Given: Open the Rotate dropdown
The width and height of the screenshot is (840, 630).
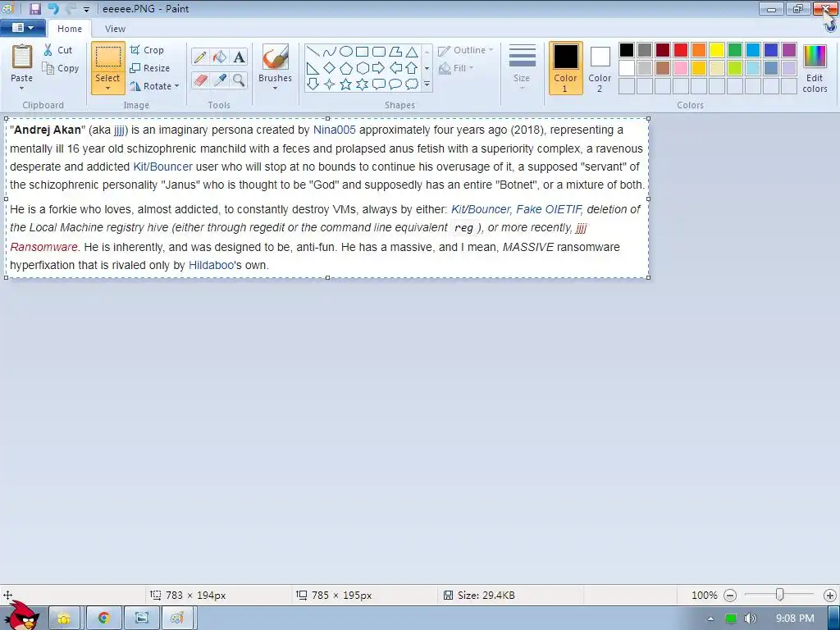Looking at the screenshot, I should pos(153,85).
